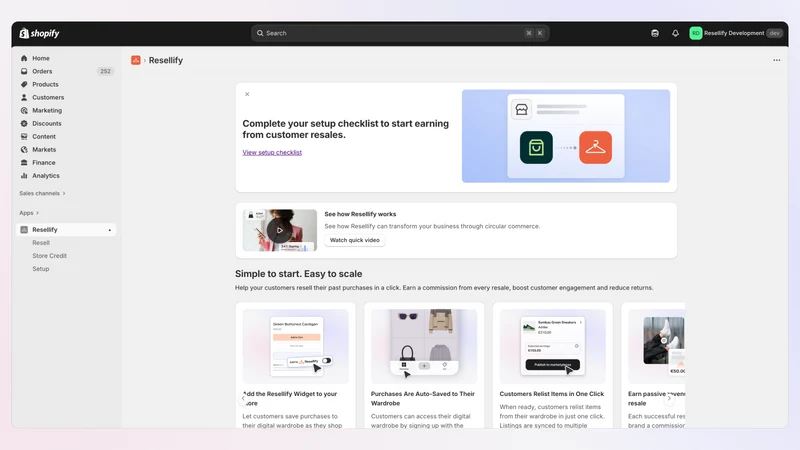Select Setup under Resellify

tap(41, 269)
